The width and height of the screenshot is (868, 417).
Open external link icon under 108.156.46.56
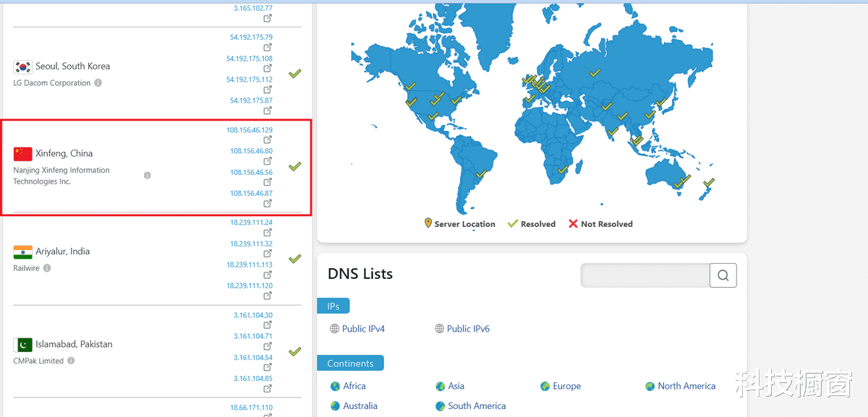point(268,182)
